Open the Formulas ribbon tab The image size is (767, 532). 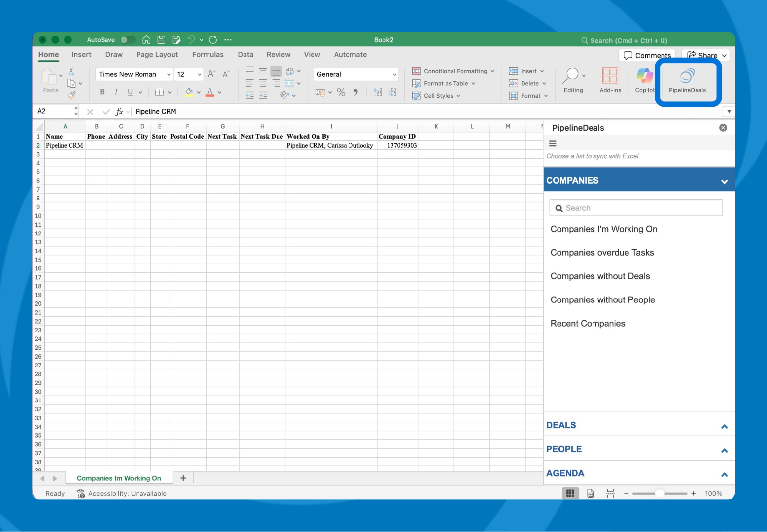[x=208, y=55]
